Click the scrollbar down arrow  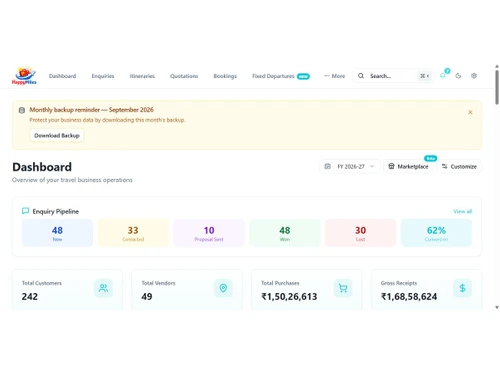497,307
